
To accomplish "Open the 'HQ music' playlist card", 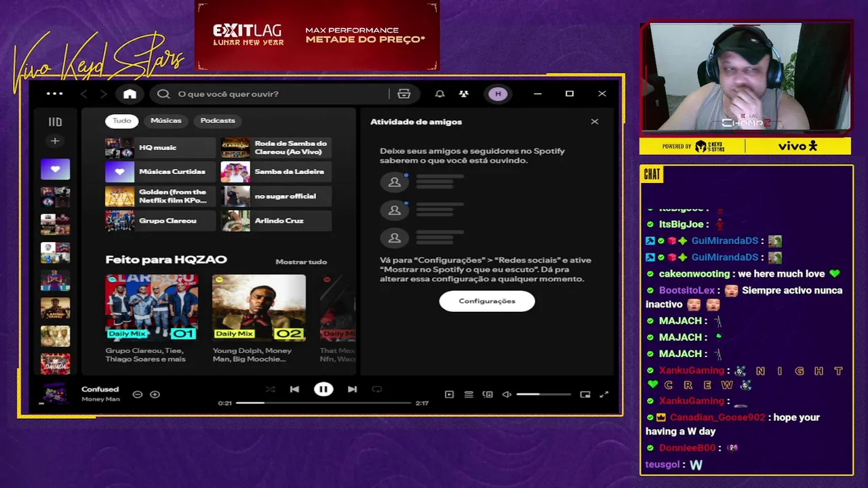I will click(x=160, y=148).
